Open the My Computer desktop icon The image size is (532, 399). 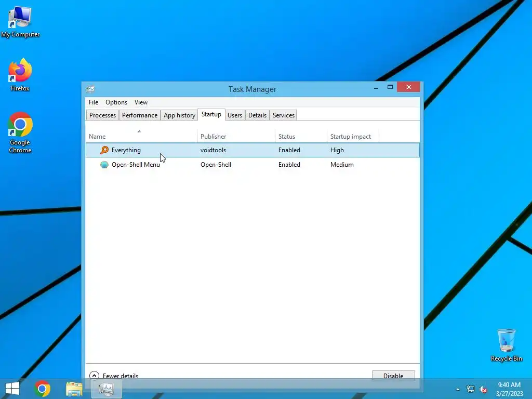(20, 22)
